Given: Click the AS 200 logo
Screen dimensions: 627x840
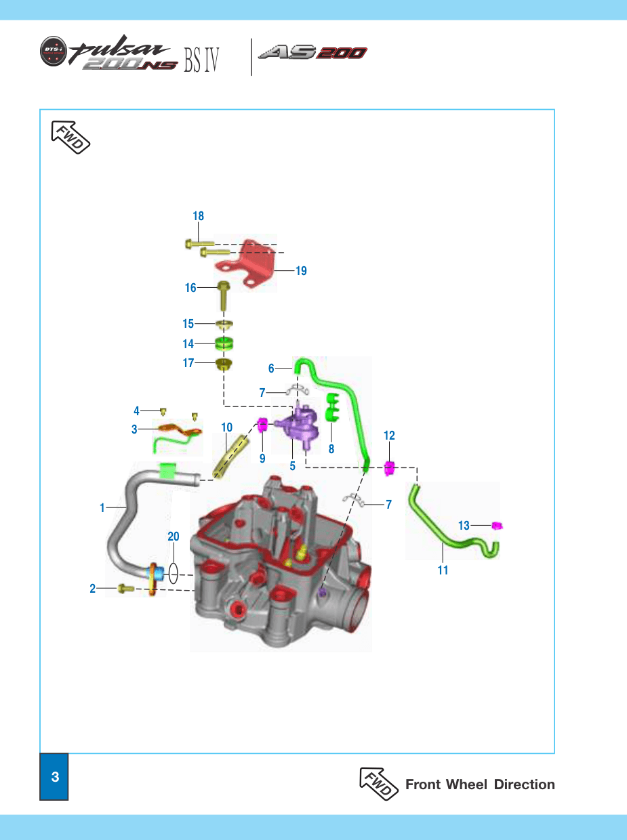Looking at the screenshot, I should 313,54.
